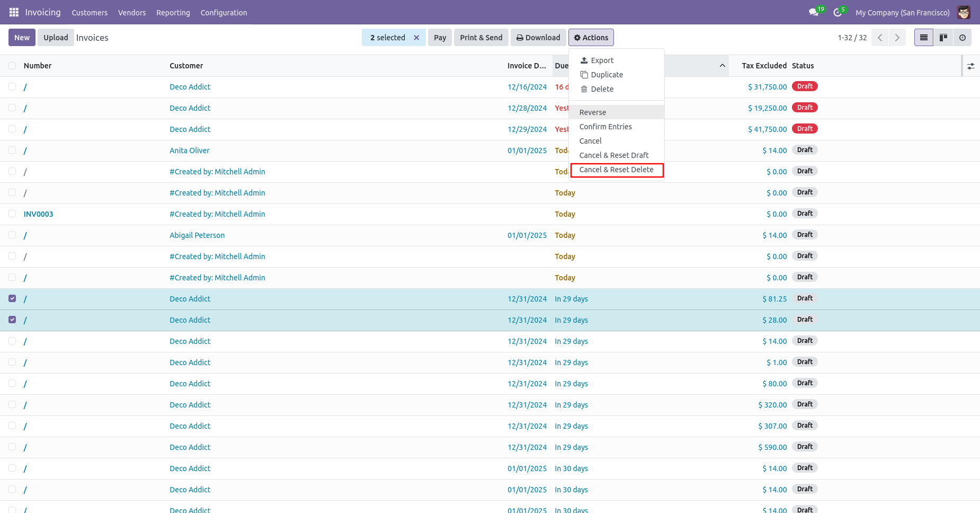The width and height of the screenshot is (980, 513).
Task: Go to next page arrow
Action: point(897,38)
